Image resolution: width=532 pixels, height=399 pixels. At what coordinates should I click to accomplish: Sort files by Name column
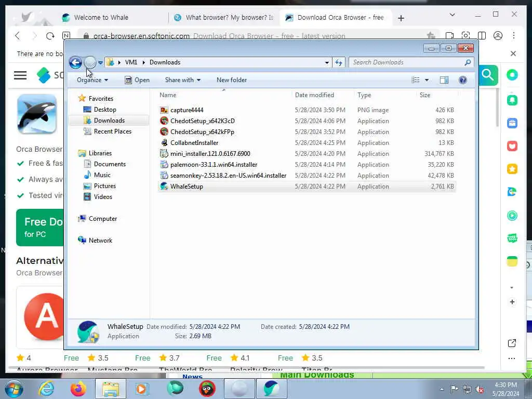(224, 95)
